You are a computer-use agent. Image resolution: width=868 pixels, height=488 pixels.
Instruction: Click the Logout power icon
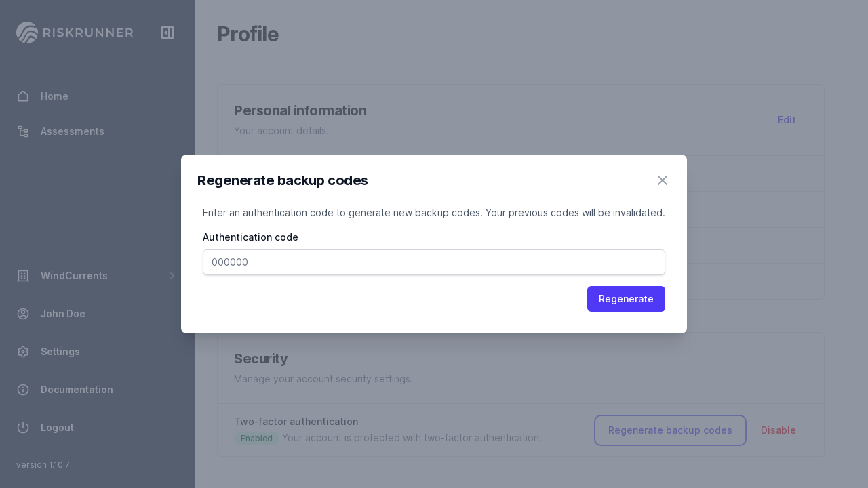[23, 428]
